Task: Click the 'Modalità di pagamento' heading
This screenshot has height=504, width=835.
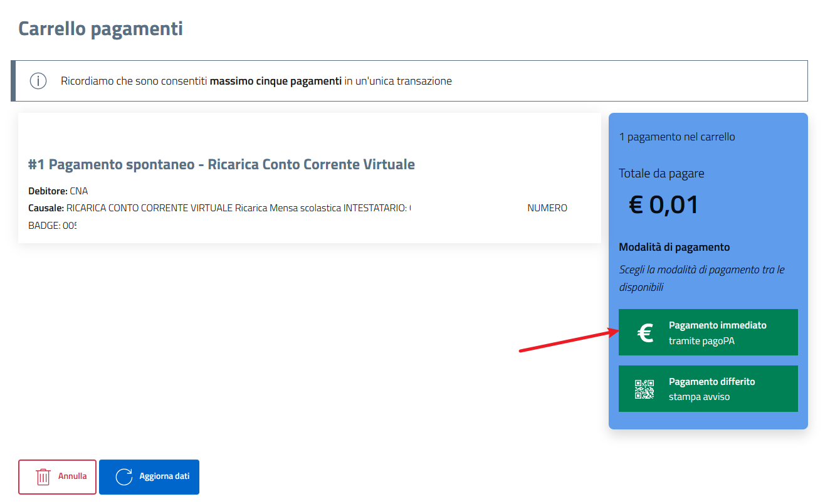Action: click(674, 248)
